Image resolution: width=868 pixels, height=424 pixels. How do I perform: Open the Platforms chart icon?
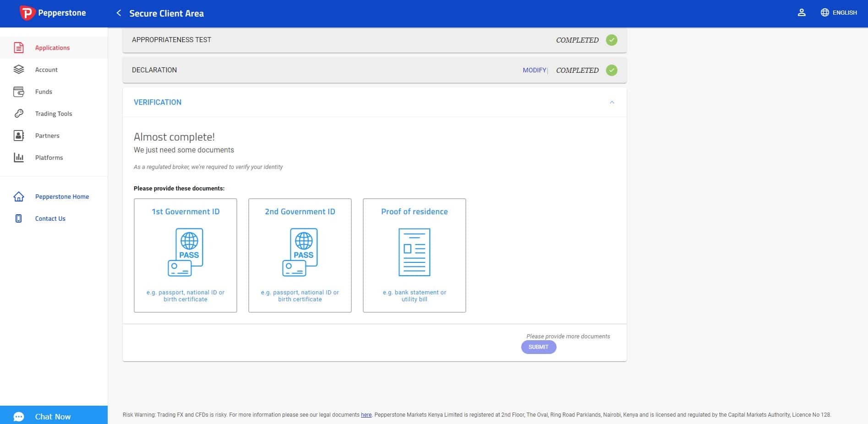coord(19,158)
